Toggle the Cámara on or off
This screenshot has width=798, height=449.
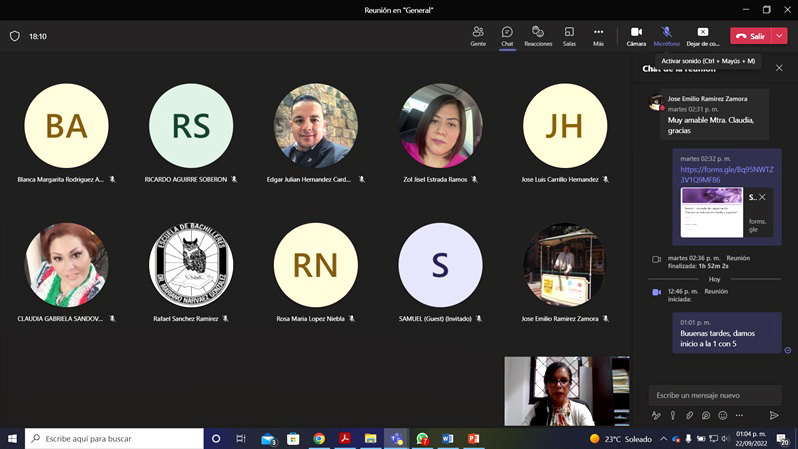click(x=636, y=36)
